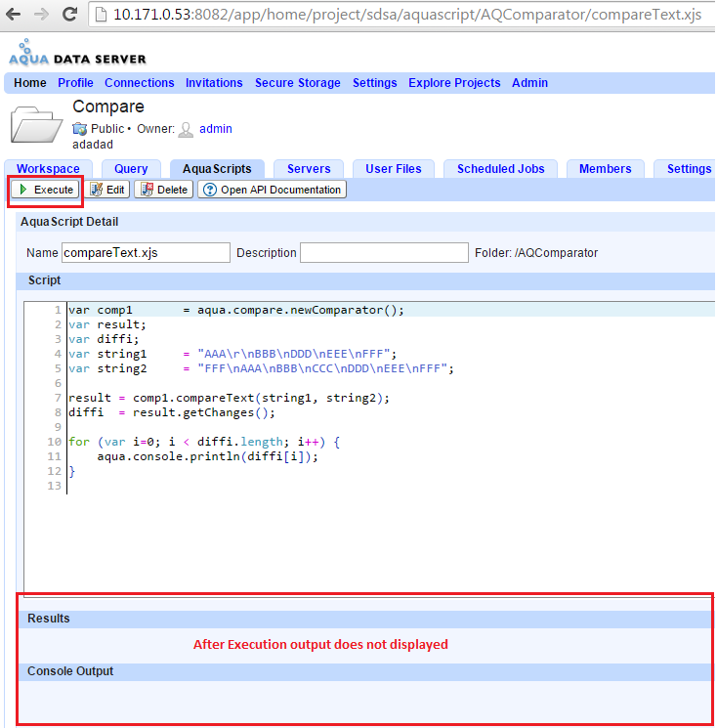This screenshot has width=717, height=728.
Task: Click the Compare project folder icon
Action: click(36, 124)
